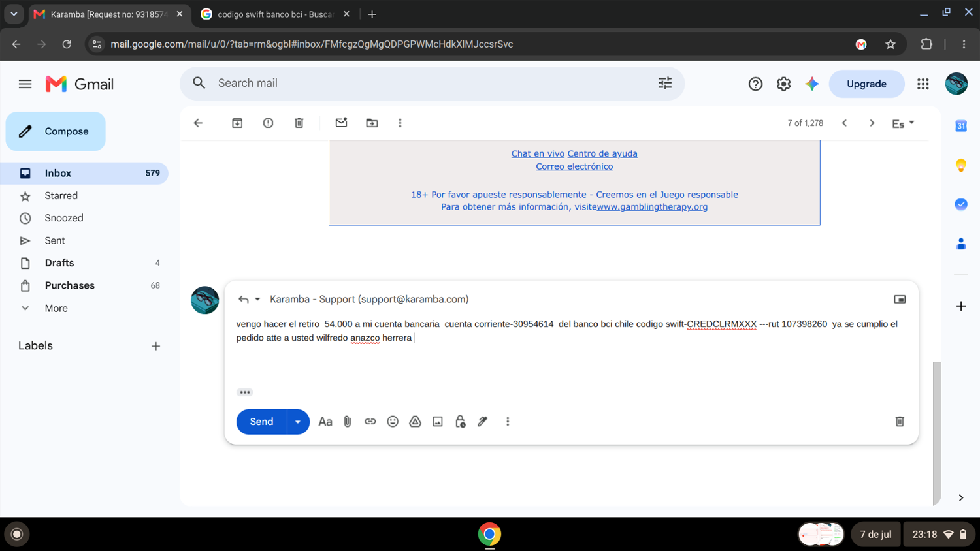
Task: Go to older conversation
Action: 872,123
